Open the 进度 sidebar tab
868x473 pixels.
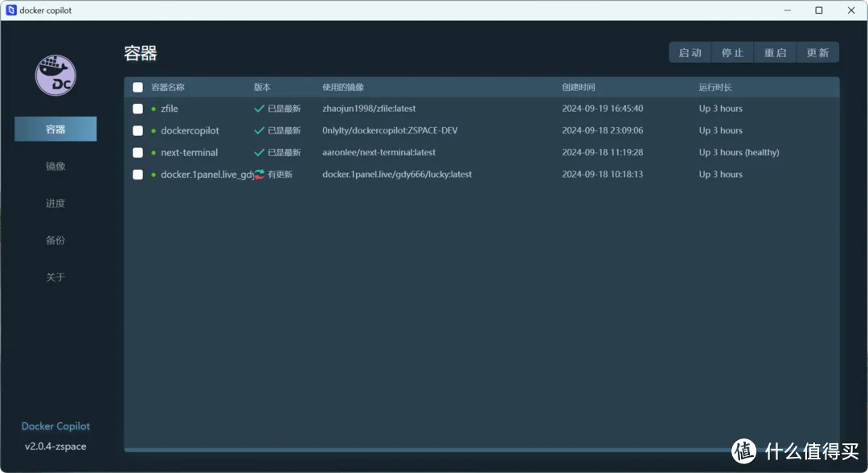tap(55, 204)
